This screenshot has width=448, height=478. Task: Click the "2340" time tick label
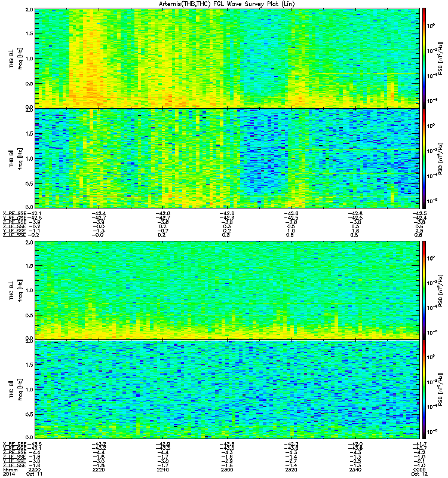[355, 470]
